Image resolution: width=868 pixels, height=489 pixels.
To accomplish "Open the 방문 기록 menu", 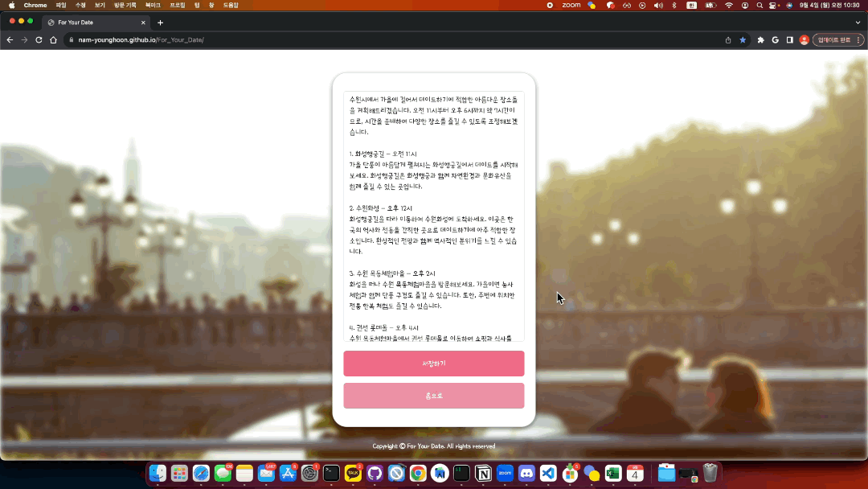I will pos(125,5).
